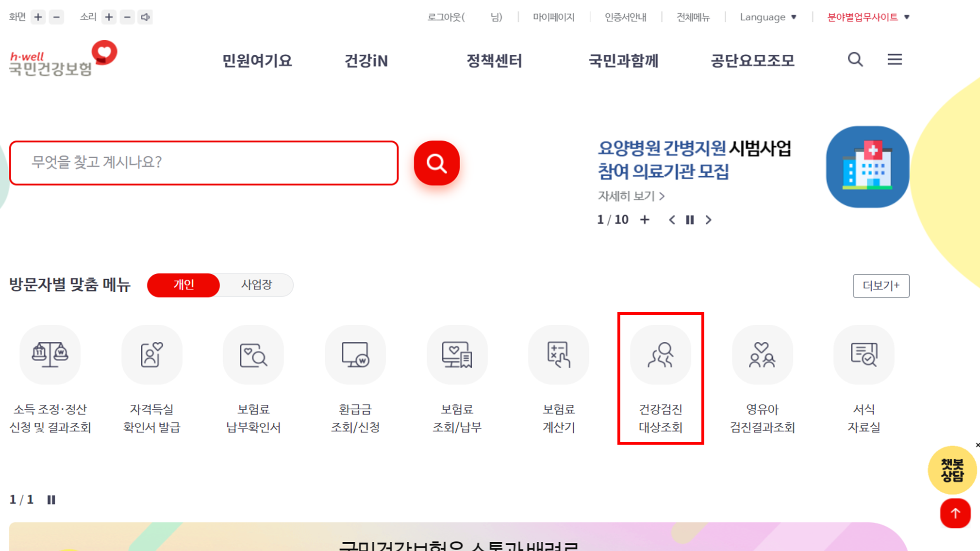
Task: Click the 더보기+ button
Action: pos(880,286)
